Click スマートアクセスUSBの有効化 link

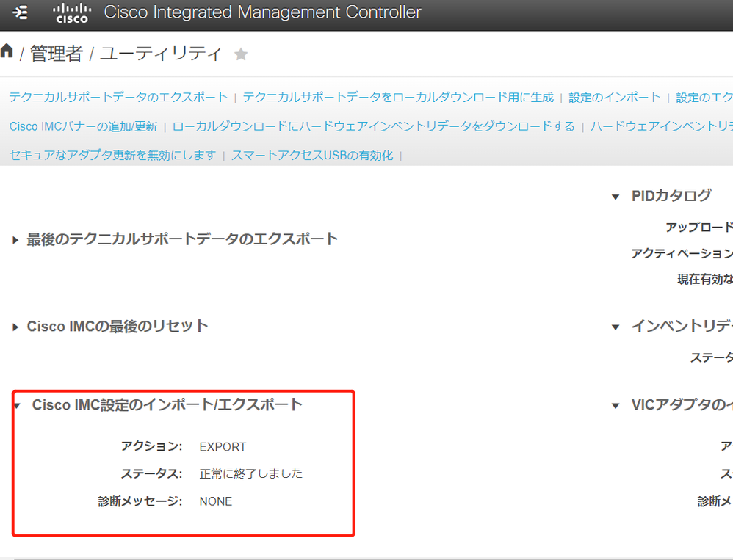312,155
